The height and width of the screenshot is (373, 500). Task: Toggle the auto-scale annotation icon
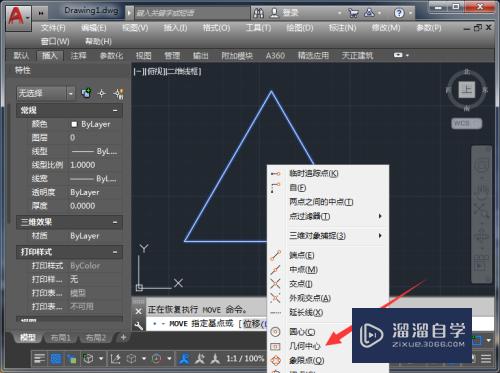200,359
